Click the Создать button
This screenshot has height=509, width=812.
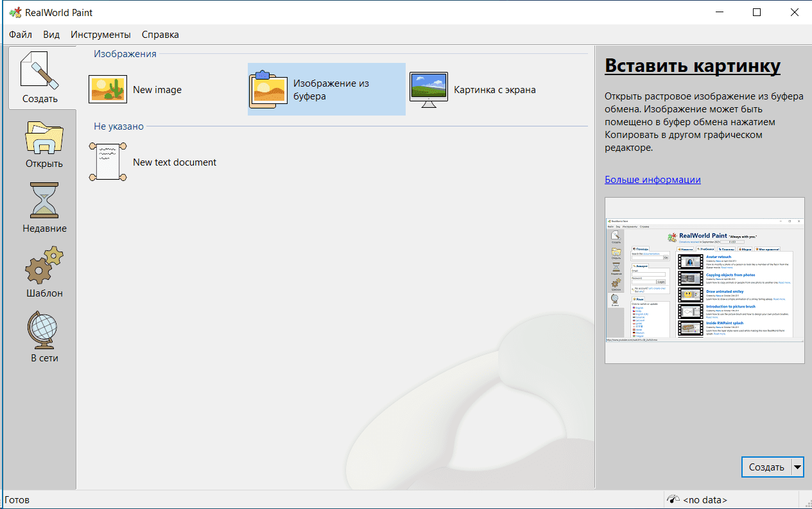tap(766, 467)
